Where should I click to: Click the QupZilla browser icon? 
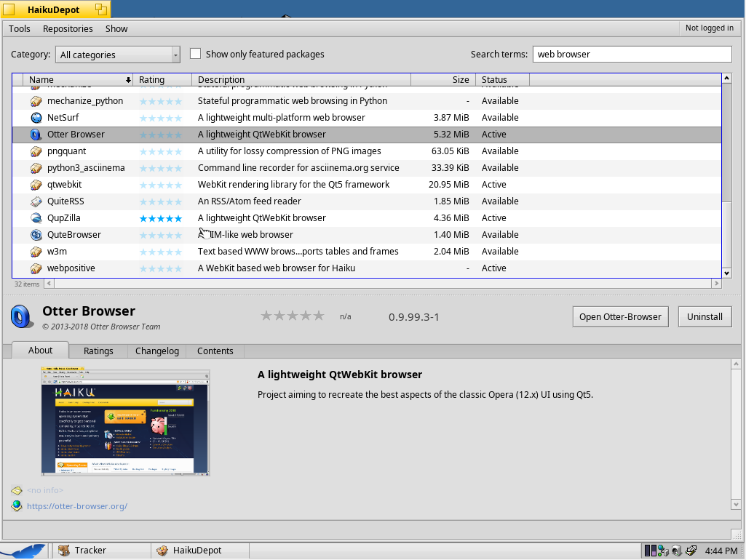pyautogui.click(x=36, y=218)
